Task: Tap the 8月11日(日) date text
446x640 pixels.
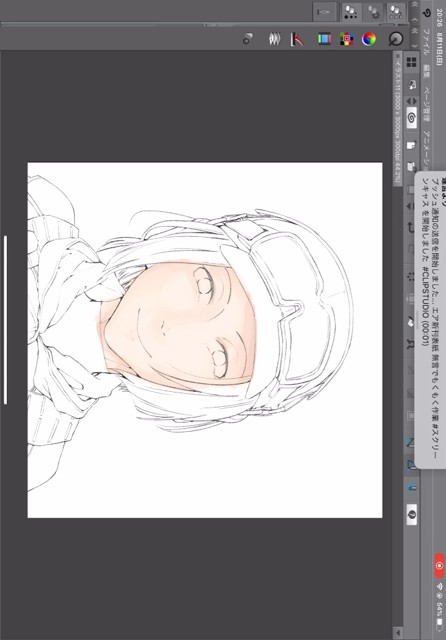Action: [439, 47]
